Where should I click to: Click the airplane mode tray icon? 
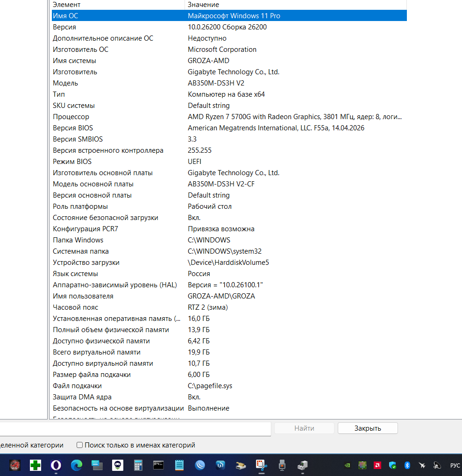click(x=422, y=465)
